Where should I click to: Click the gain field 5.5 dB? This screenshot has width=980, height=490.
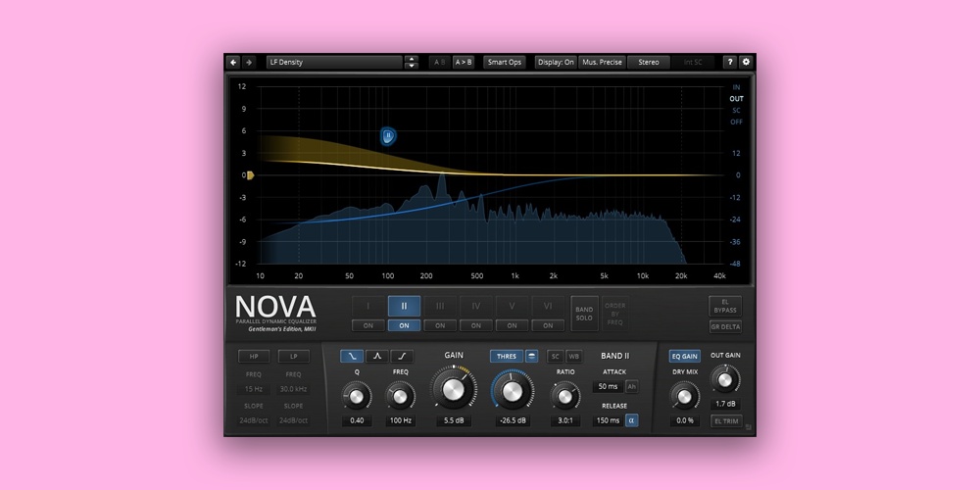click(x=454, y=420)
